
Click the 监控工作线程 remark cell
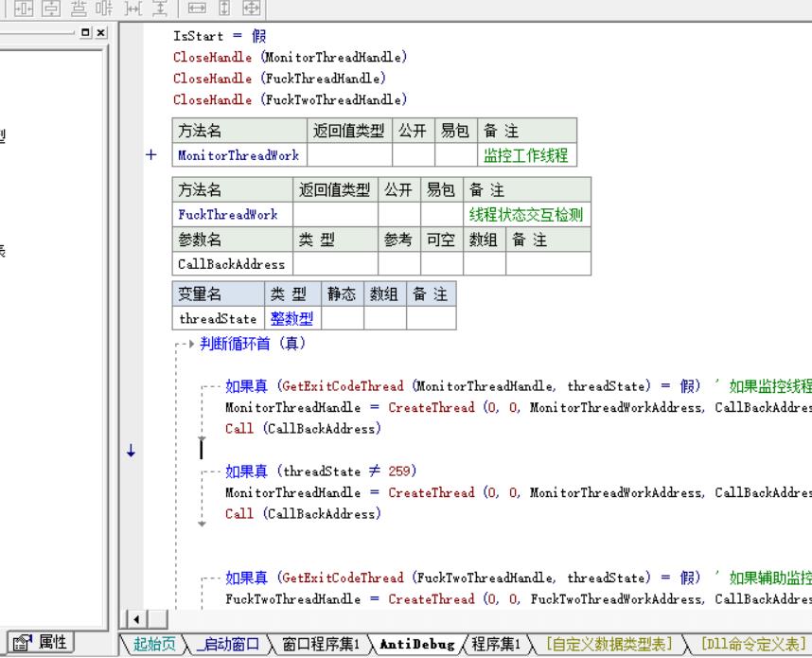(526, 155)
